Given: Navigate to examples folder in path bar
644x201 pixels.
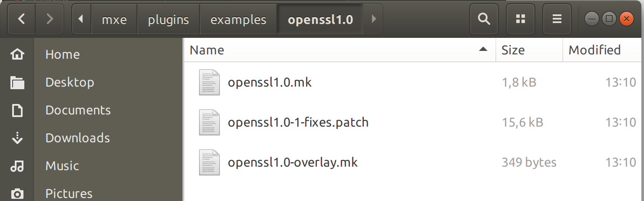Looking at the screenshot, I should point(238,20).
